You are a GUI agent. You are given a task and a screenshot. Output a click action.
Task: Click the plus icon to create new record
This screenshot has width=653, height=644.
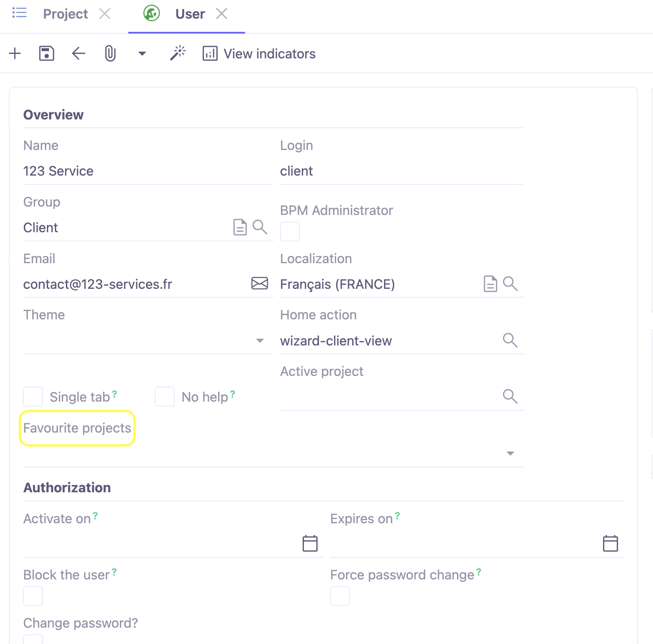[15, 54]
